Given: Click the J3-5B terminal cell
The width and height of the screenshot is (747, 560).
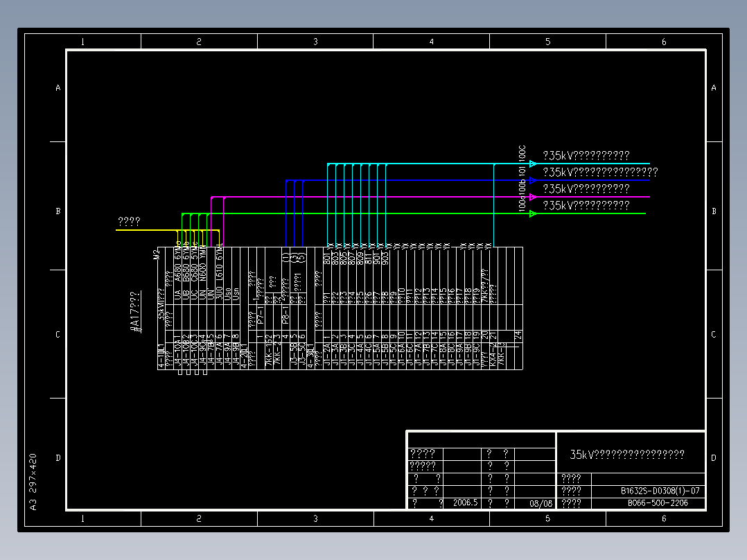Looking at the screenshot, I should [294, 355].
